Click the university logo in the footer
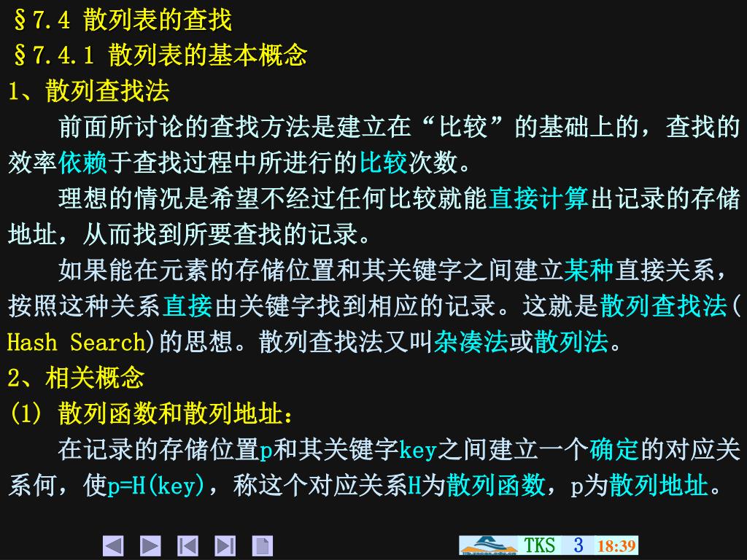Viewport: 747px width, 560px height. [x=488, y=545]
